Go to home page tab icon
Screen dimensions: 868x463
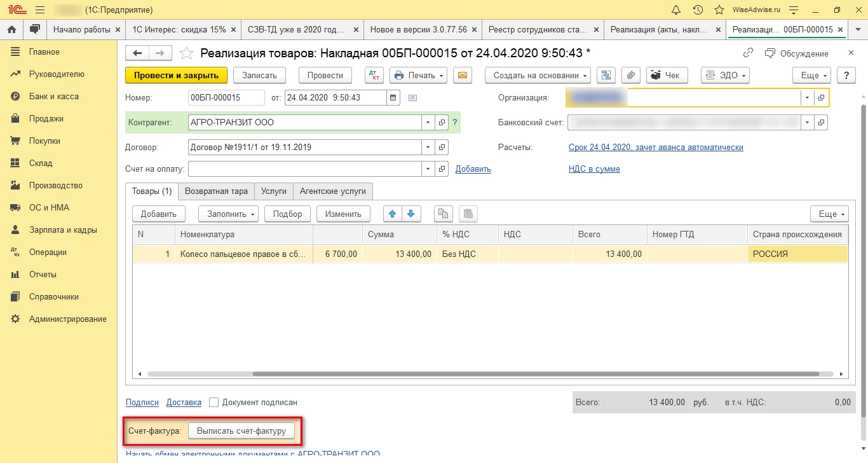pyautogui.click(x=11, y=29)
